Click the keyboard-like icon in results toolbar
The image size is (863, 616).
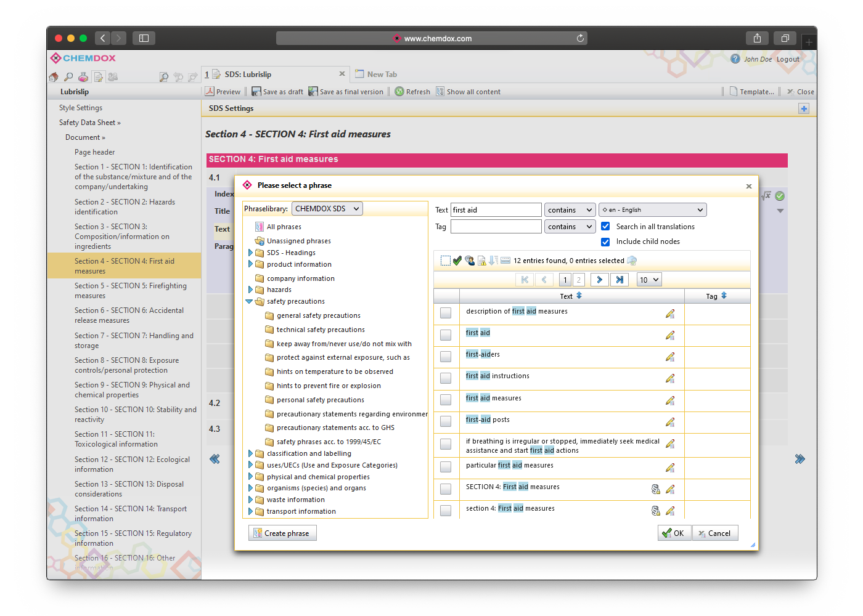[505, 261]
